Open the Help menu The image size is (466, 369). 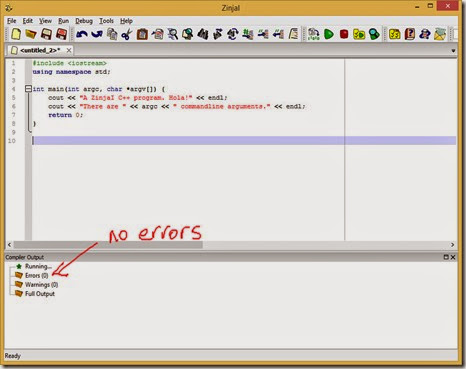[126, 21]
